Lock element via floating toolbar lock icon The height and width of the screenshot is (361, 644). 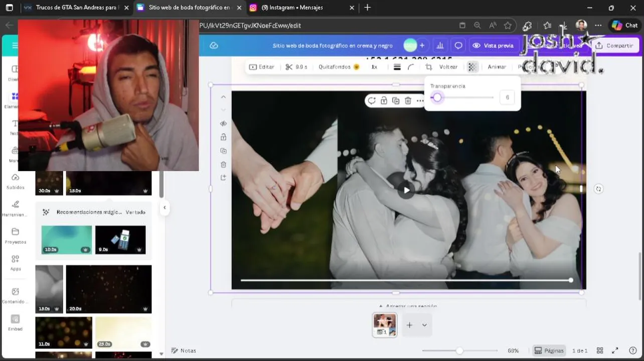(x=384, y=101)
